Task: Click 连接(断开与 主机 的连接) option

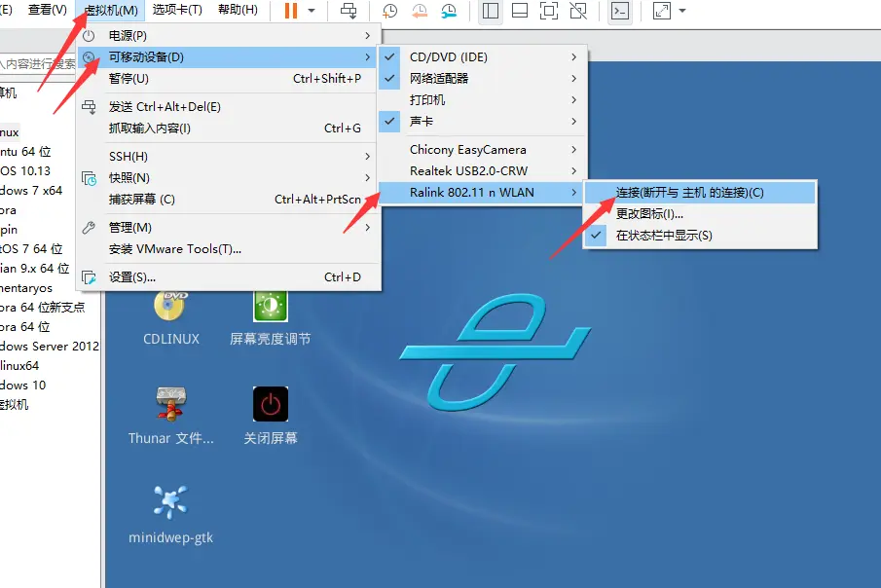Action: tap(691, 192)
